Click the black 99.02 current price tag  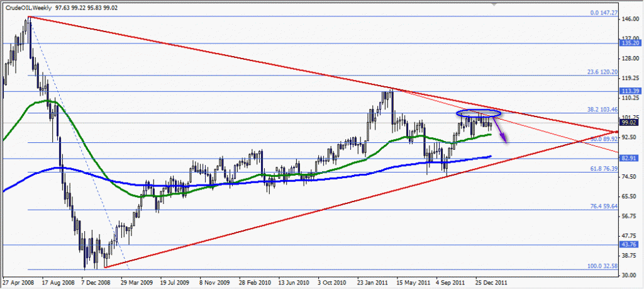pos(632,123)
